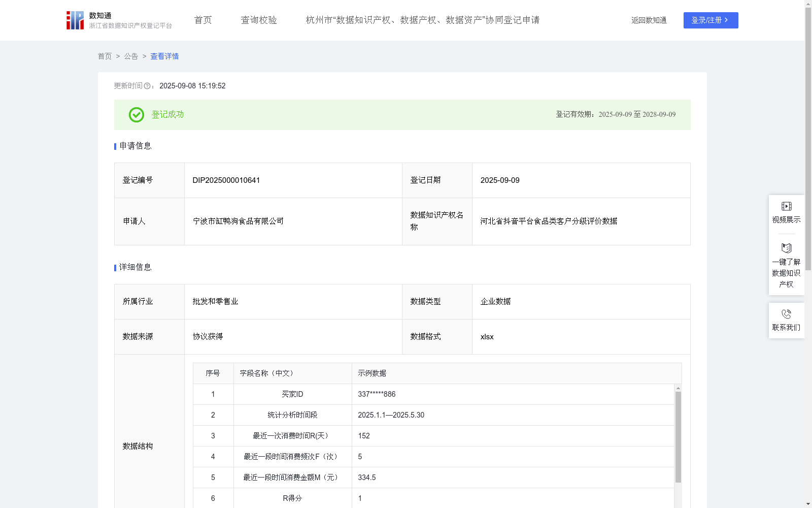Click the 联系我们 phone icon

coord(786,314)
